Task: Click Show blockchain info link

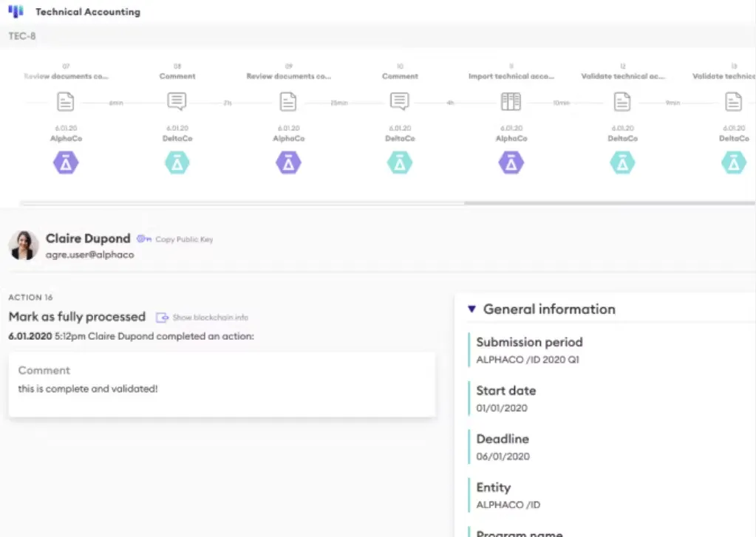Action: [210, 318]
